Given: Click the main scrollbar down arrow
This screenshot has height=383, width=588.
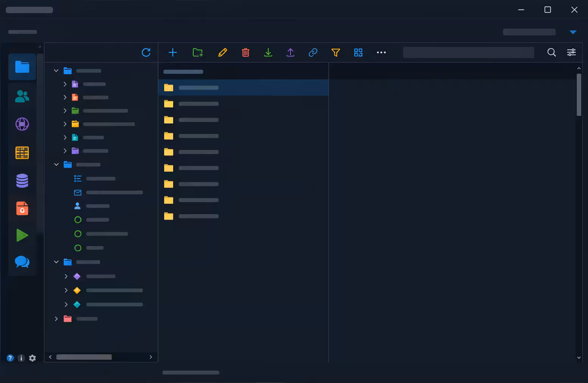Looking at the screenshot, I should [x=579, y=357].
